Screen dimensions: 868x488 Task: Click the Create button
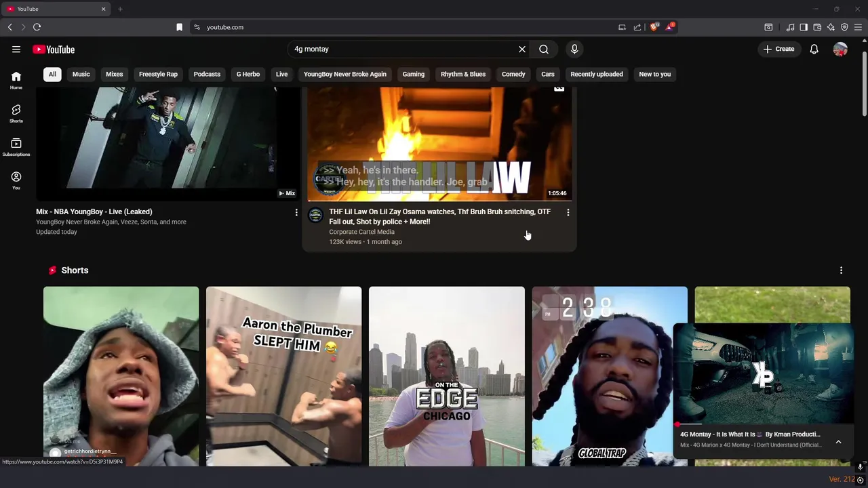tap(778, 49)
